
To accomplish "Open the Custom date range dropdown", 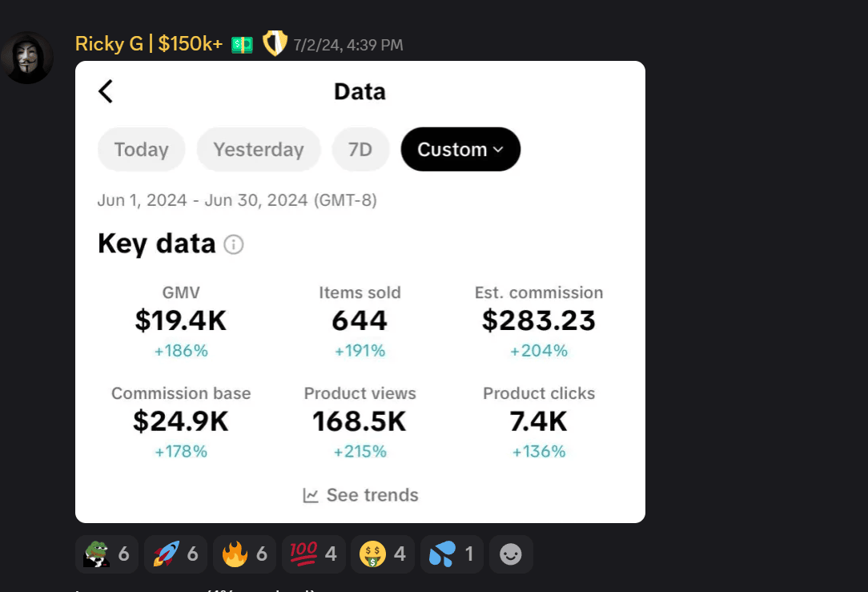I will [460, 150].
